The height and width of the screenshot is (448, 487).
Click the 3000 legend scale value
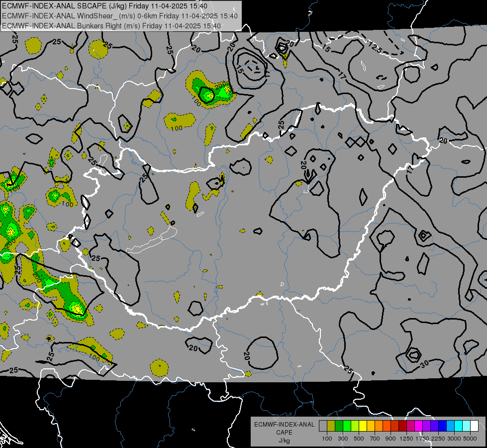tap(454, 439)
